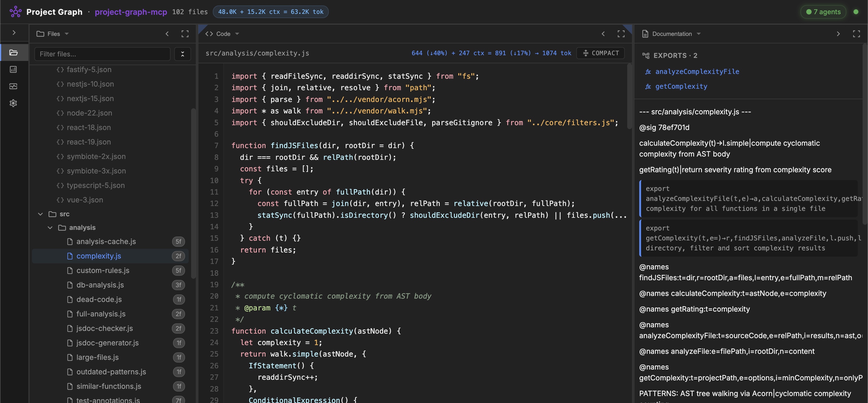Click the 3f badge on db-analysis.js
868x403 pixels.
179,285
